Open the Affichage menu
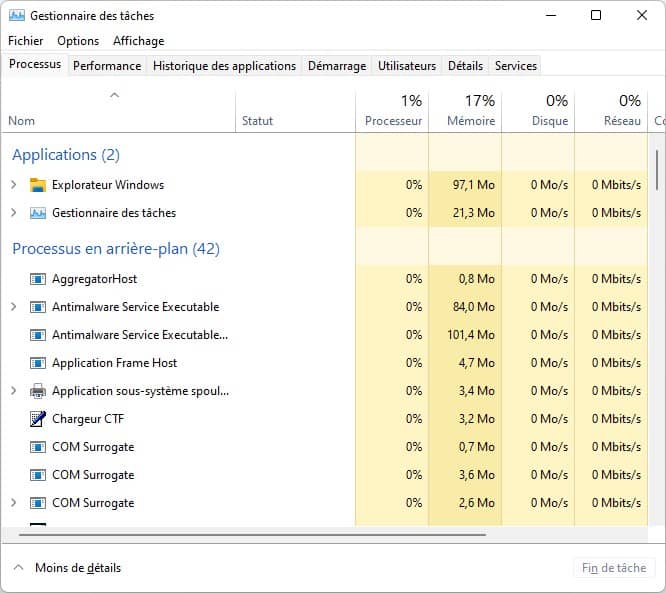The height and width of the screenshot is (593, 666). tap(138, 41)
